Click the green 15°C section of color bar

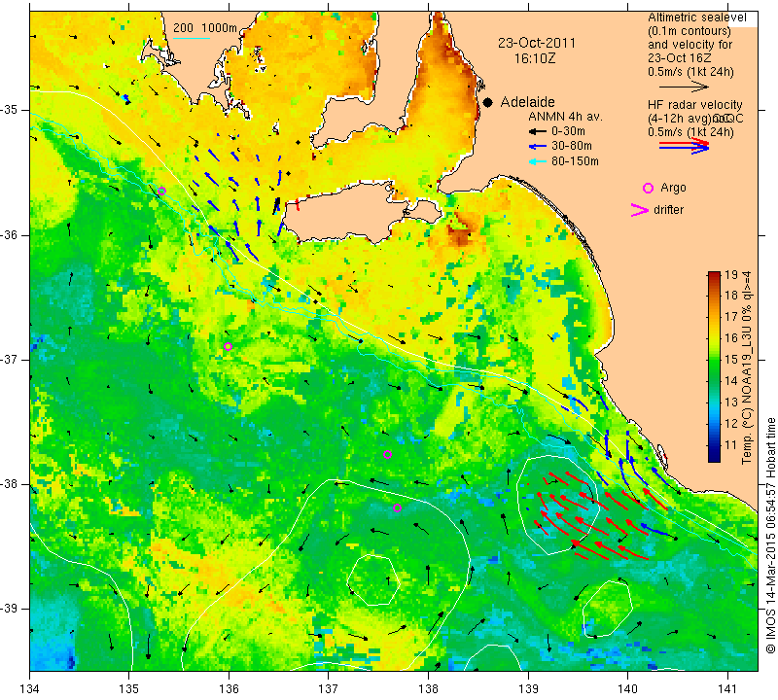(x=714, y=359)
